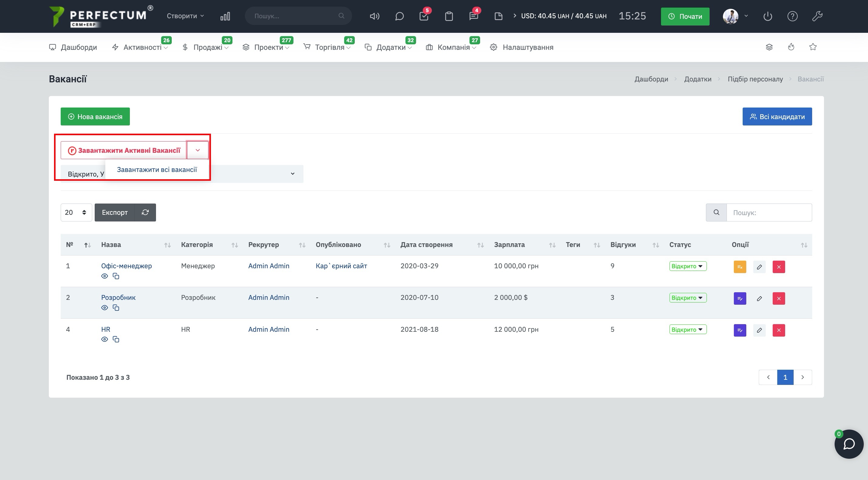868x480 pixels.
Task: Refresh the vacancies table
Action: [x=145, y=212]
